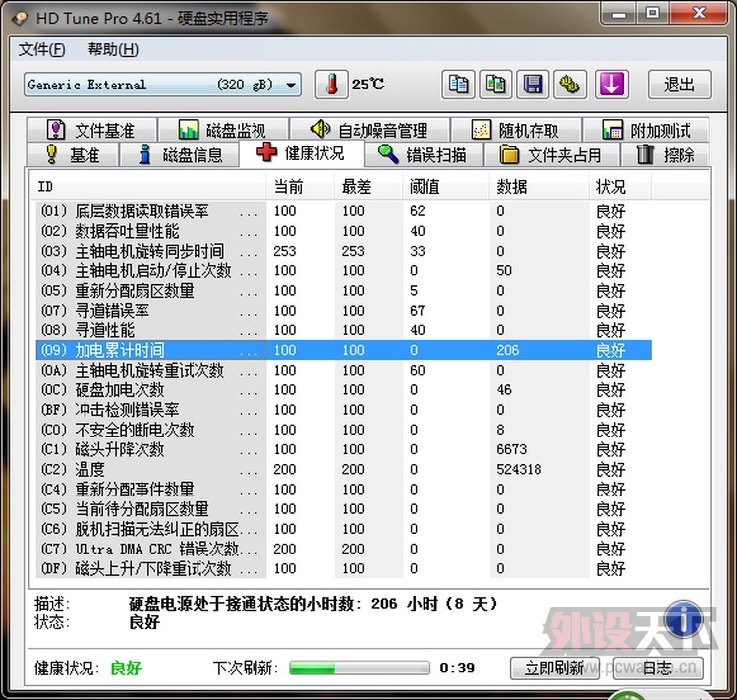Screen dimensions: 737x700
Task: Switch to the 随机存取 tab
Action: (516, 130)
